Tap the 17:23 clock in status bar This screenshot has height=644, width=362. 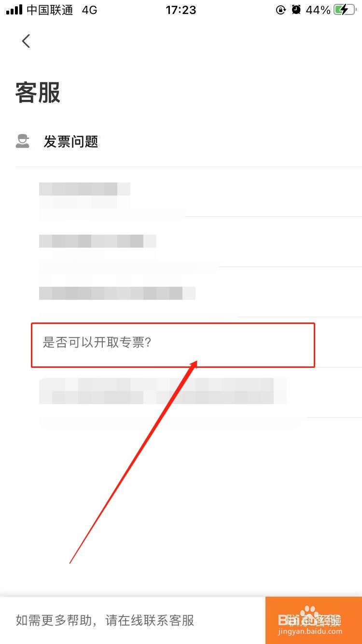[181, 10]
